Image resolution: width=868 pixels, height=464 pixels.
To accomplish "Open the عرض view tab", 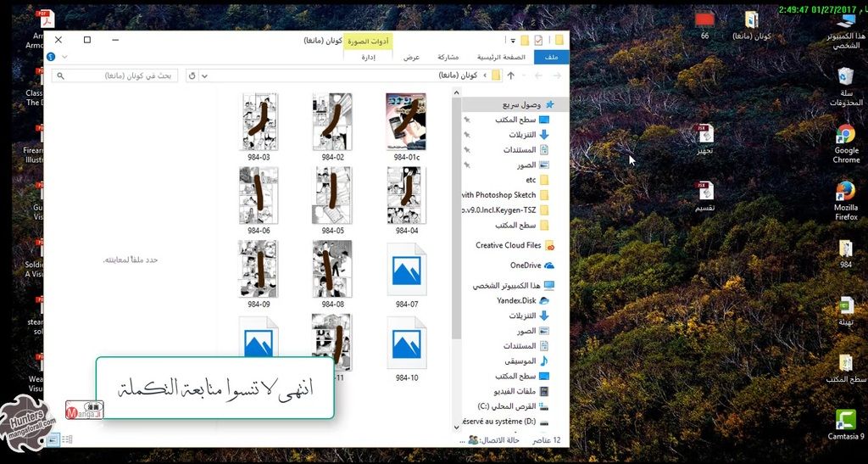I will point(411,57).
